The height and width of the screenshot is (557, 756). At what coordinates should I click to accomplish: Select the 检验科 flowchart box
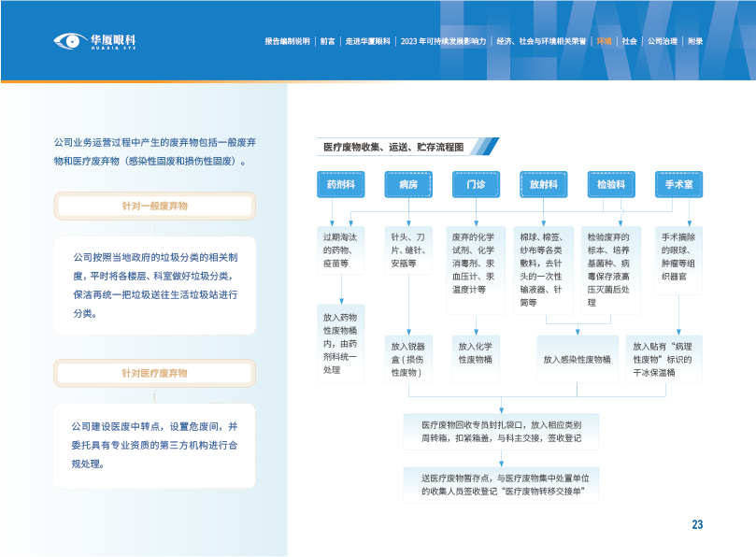pos(611,185)
